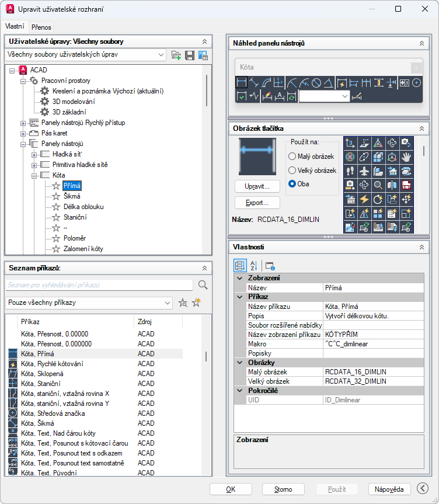The image size is (439, 504).
Task: Click the Příkaz column header
Action: tap(76, 322)
